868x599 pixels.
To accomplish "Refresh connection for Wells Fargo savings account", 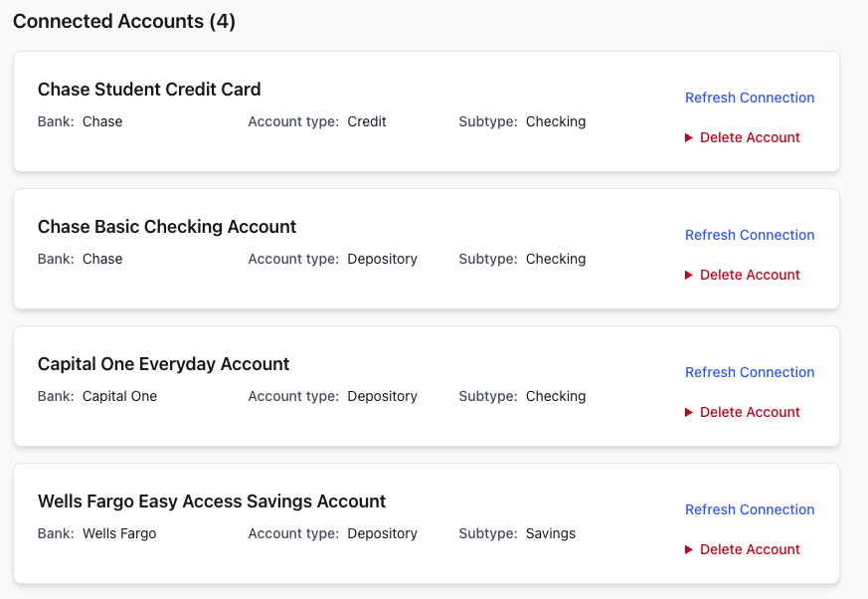I will pyautogui.click(x=749, y=509).
